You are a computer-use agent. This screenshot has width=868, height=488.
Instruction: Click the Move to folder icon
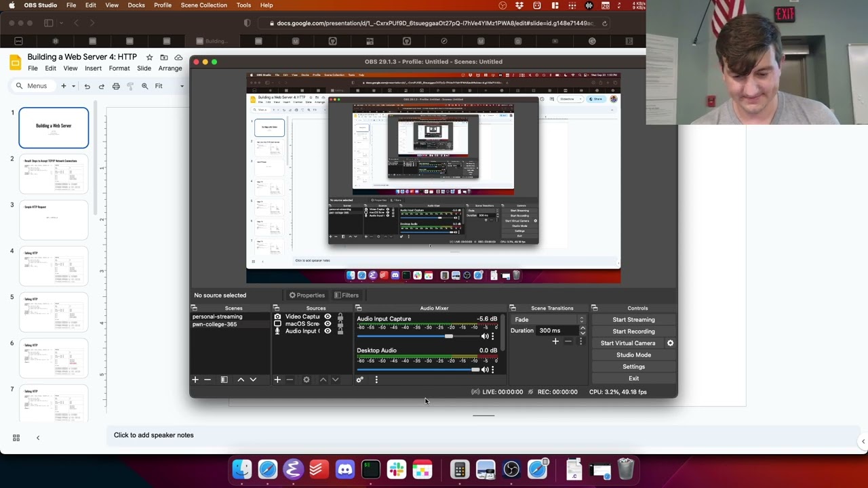(x=164, y=57)
